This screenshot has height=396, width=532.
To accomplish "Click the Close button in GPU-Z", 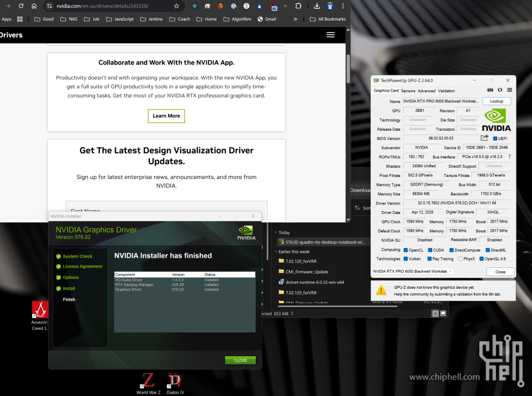I will pos(500,272).
